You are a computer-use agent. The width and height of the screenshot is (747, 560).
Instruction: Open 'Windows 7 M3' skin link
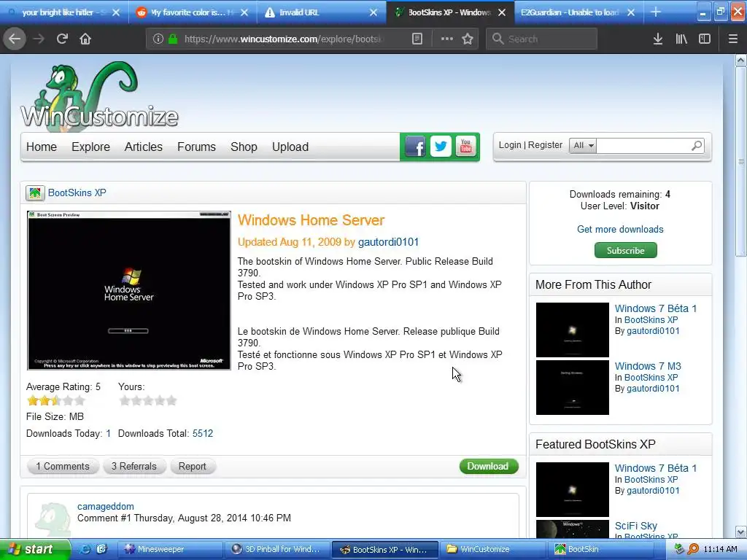pyautogui.click(x=648, y=366)
